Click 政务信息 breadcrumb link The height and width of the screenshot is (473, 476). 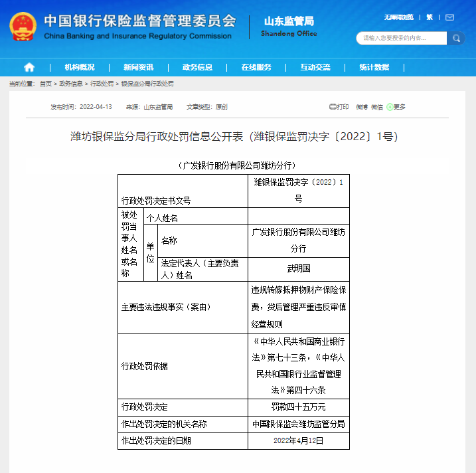pyautogui.click(x=71, y=84)
